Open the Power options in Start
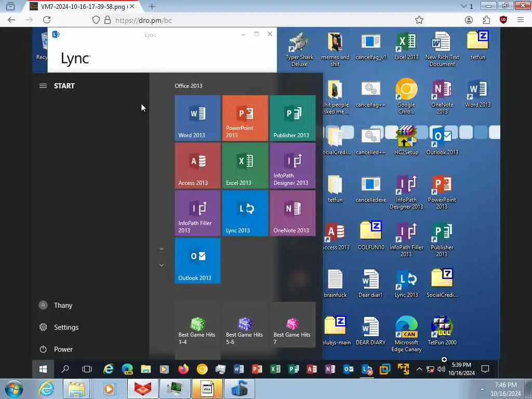 pos(57,349)
